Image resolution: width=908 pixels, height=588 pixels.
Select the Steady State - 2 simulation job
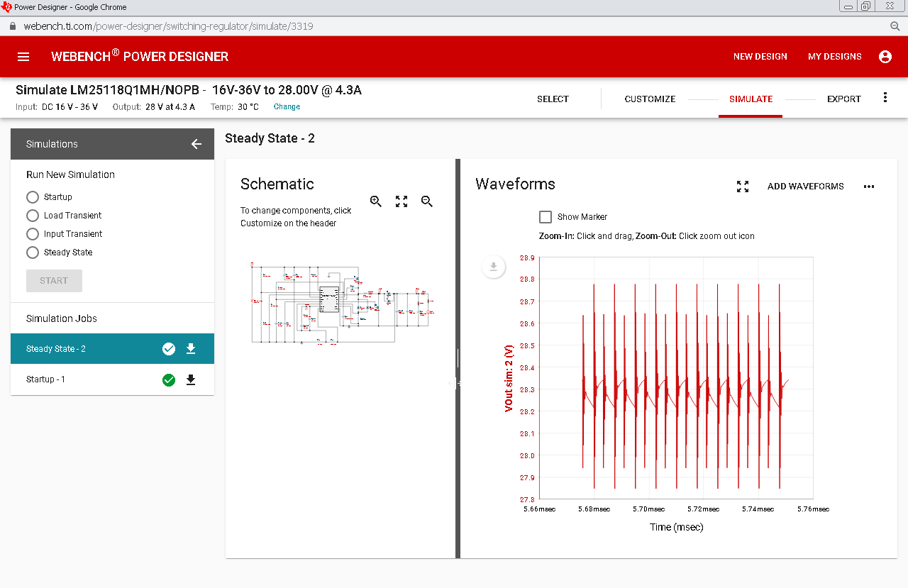[x=112, y=349]
